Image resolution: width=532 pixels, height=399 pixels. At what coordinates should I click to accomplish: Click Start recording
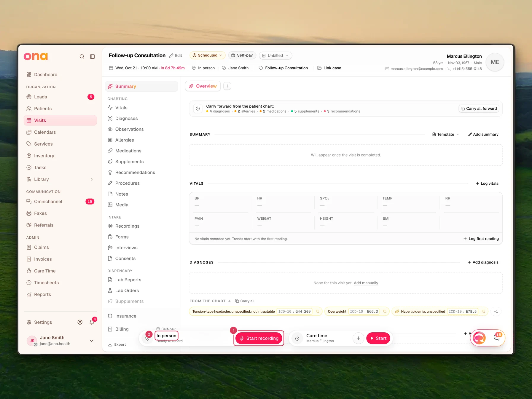pos(259,338)
